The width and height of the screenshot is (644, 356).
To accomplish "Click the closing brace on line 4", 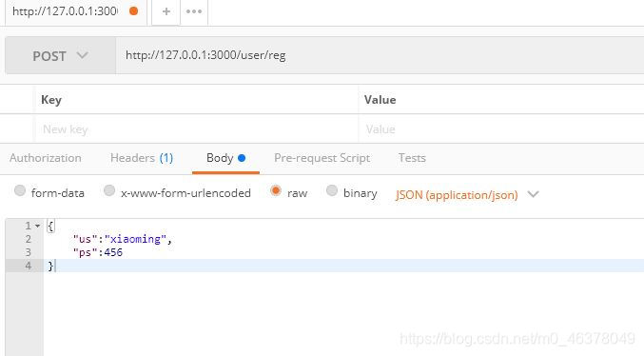I will click(x=50, y=266).
